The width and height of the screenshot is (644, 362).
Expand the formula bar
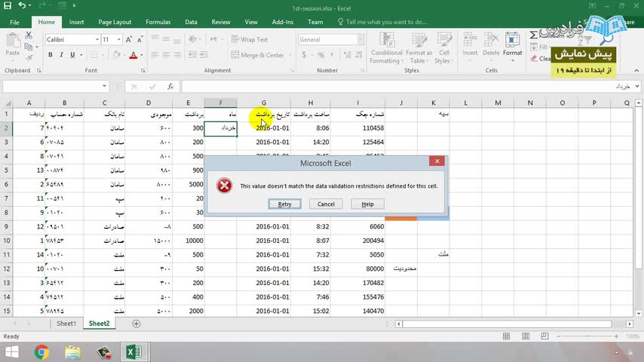(x=636, y=86)
